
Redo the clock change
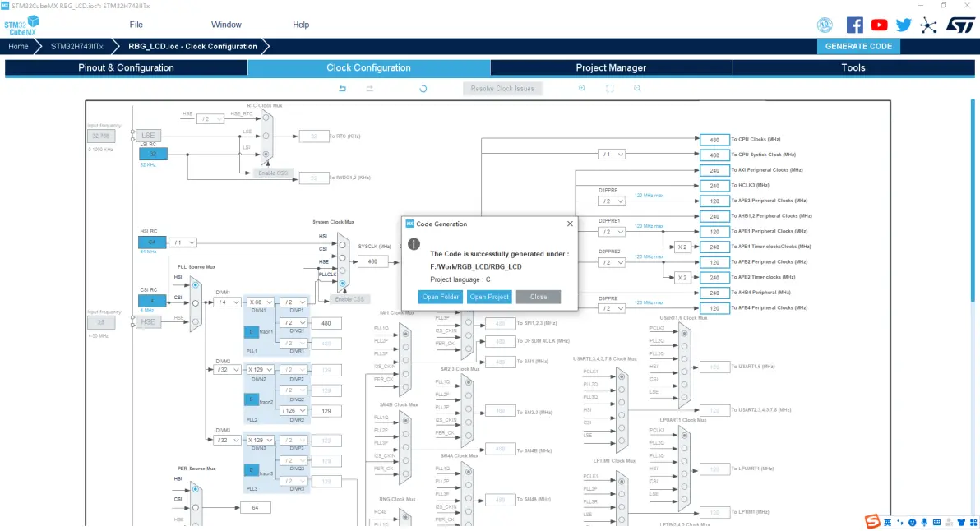(x=370, y=89)
